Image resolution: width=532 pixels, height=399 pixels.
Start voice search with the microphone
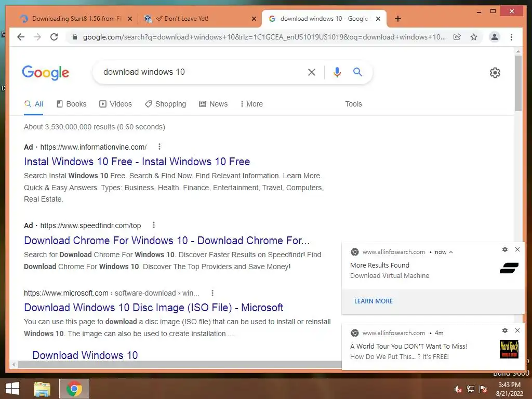pos(337,72)
